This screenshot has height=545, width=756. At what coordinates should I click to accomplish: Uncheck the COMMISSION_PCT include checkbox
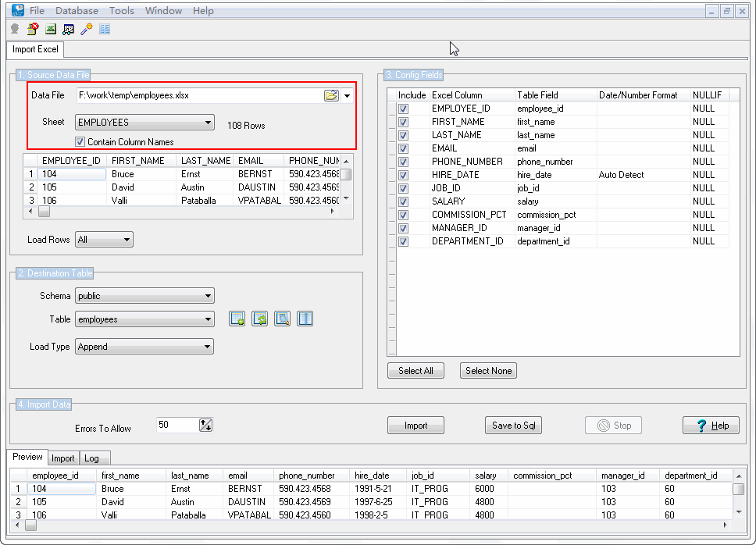[403, 215]
